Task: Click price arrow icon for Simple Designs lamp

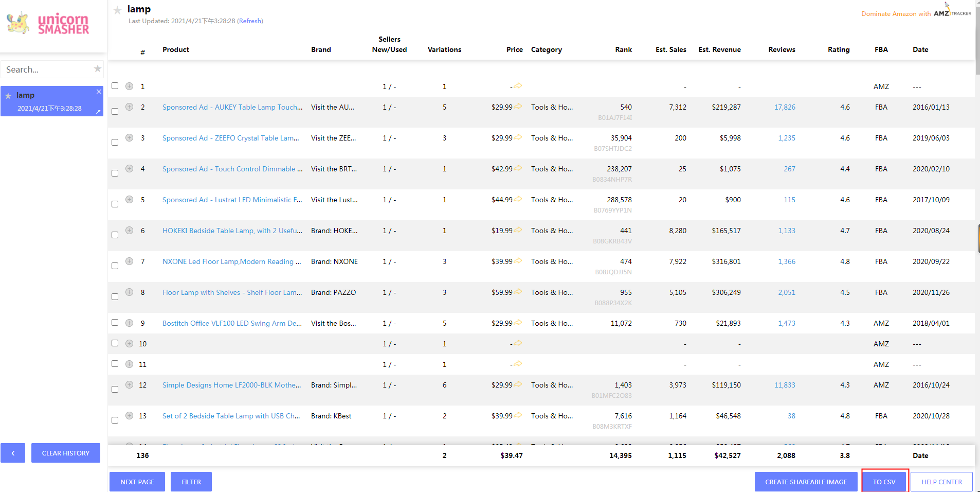Action: [x=518, y=384]
